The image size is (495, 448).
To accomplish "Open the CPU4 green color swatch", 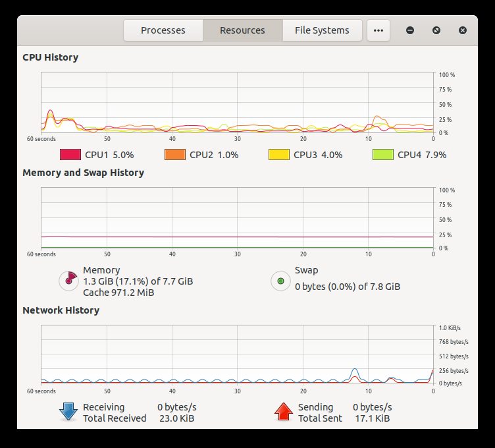I will point(382,155).
